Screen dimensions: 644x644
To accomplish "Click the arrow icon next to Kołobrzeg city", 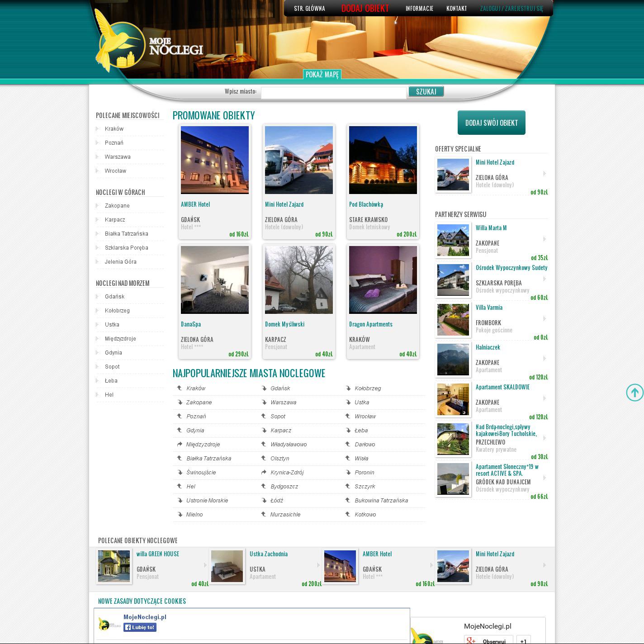I will [x=348, y=388].
